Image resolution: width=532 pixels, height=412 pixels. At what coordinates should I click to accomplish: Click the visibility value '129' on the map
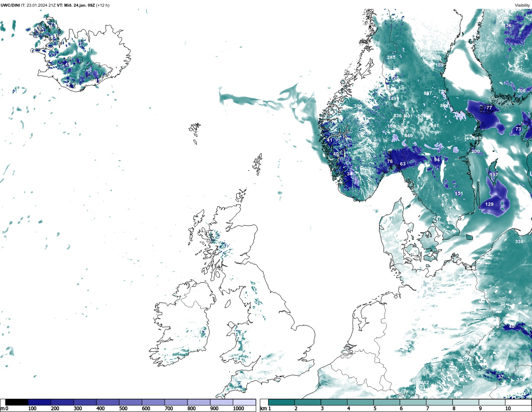coord(490,204)
